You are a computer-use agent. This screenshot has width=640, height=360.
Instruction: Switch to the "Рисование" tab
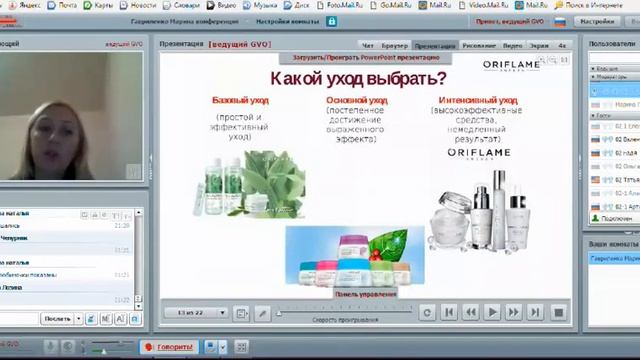coord(479,46)
